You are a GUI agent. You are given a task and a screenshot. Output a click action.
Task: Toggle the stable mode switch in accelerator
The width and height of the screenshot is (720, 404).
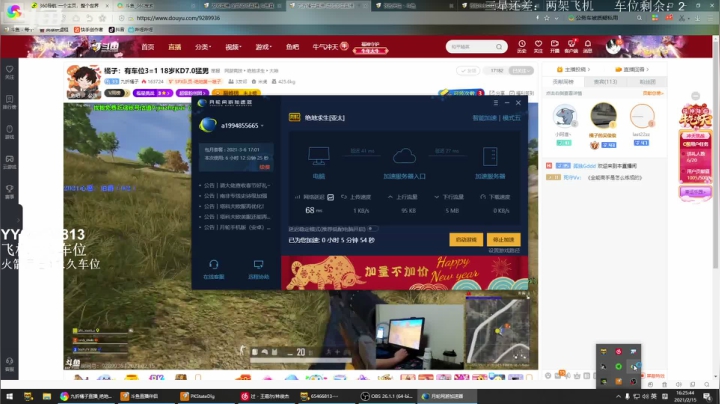[x=373, y=229]
